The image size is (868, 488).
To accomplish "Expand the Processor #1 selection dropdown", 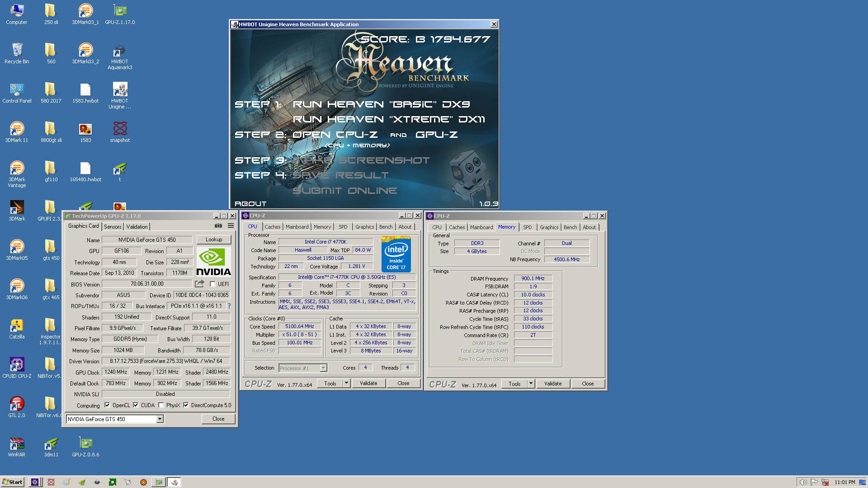I will [x=323, y=368].
